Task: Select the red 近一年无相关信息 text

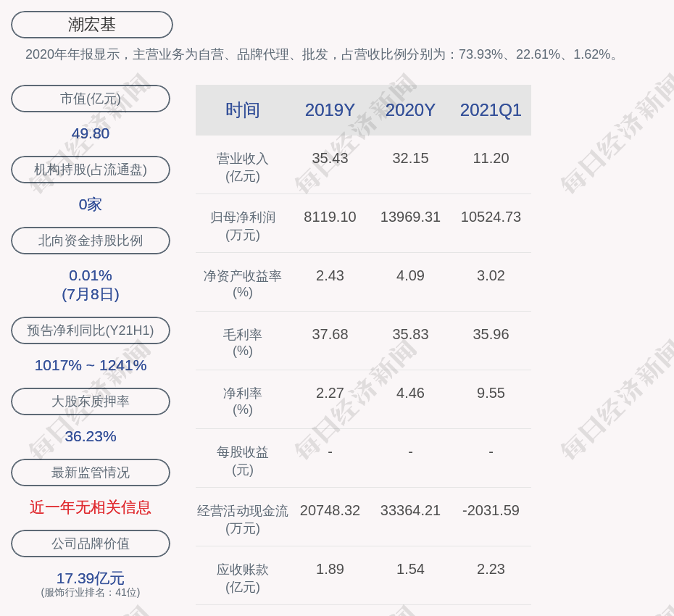Action: coord(91,507)
